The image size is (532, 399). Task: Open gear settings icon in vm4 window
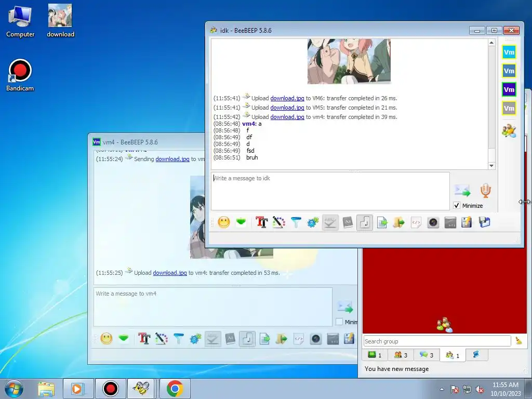(195, 339)
